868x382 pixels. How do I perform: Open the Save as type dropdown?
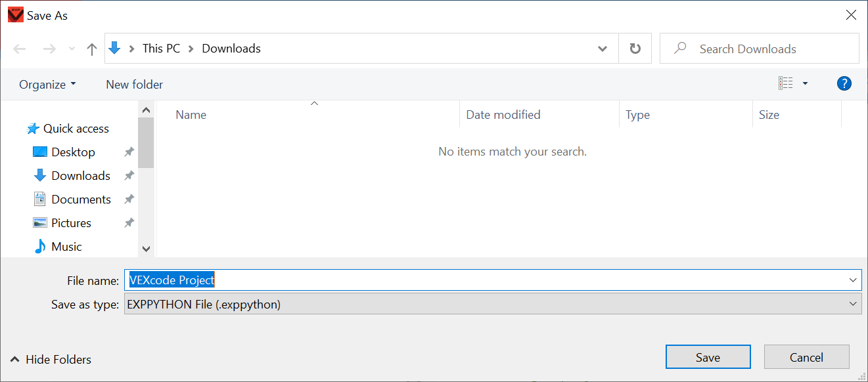coord(493,304)
